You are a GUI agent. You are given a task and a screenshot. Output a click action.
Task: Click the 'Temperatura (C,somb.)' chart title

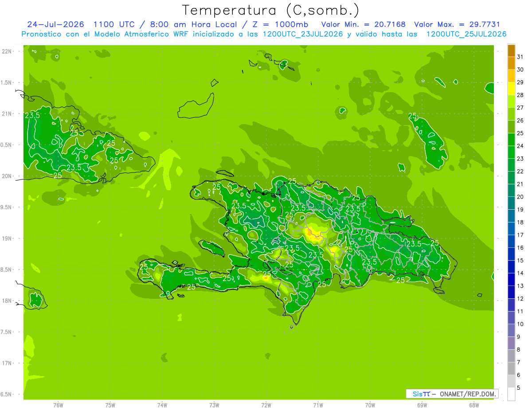click(x=270, y=10)
